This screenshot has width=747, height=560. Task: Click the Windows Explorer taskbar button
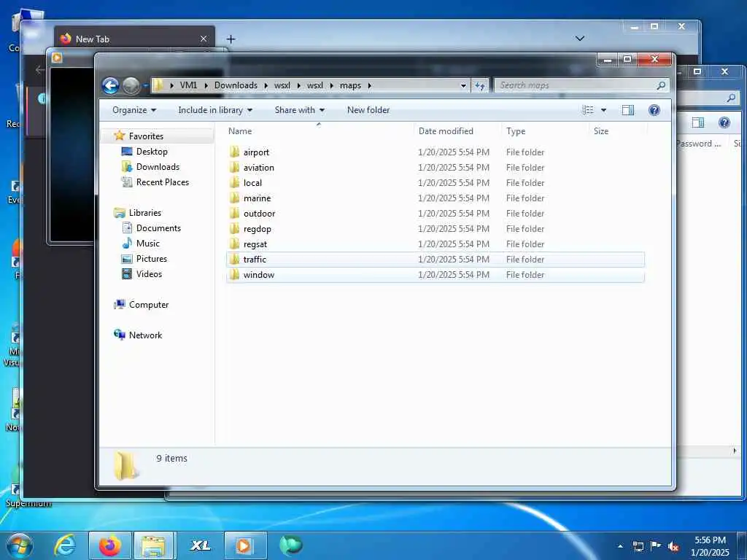coord(153,545)
